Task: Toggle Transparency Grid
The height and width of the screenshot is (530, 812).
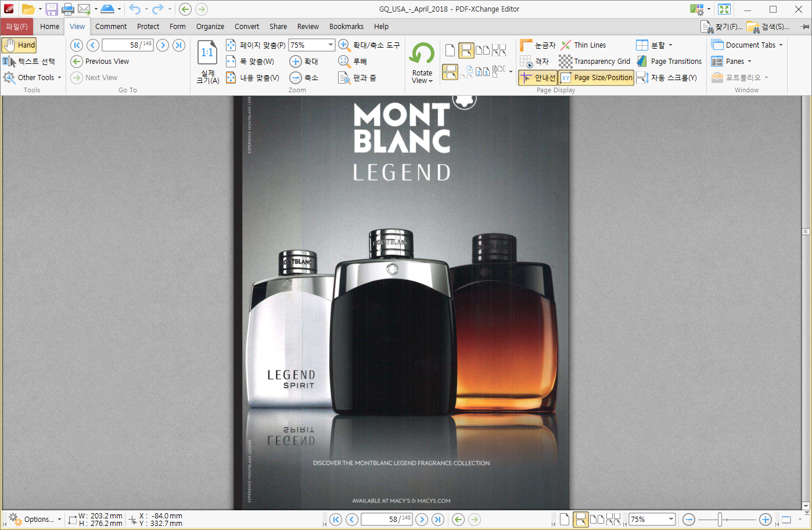Action: [x=595, y=61]
